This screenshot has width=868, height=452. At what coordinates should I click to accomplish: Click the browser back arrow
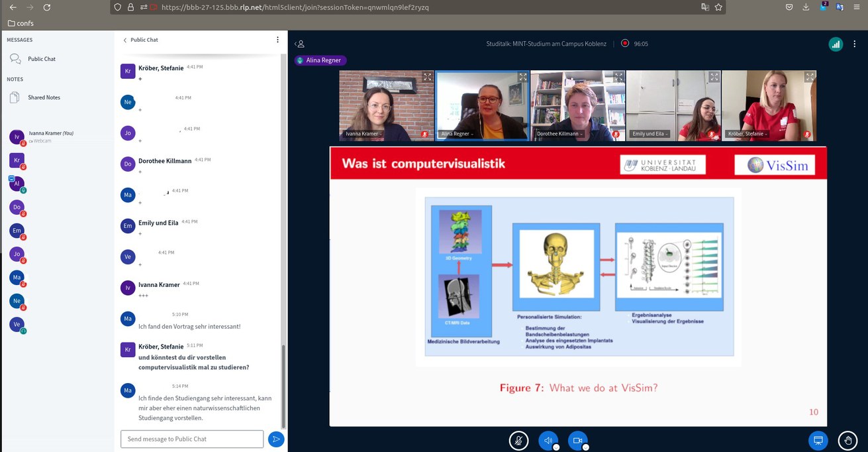[13, 7]
